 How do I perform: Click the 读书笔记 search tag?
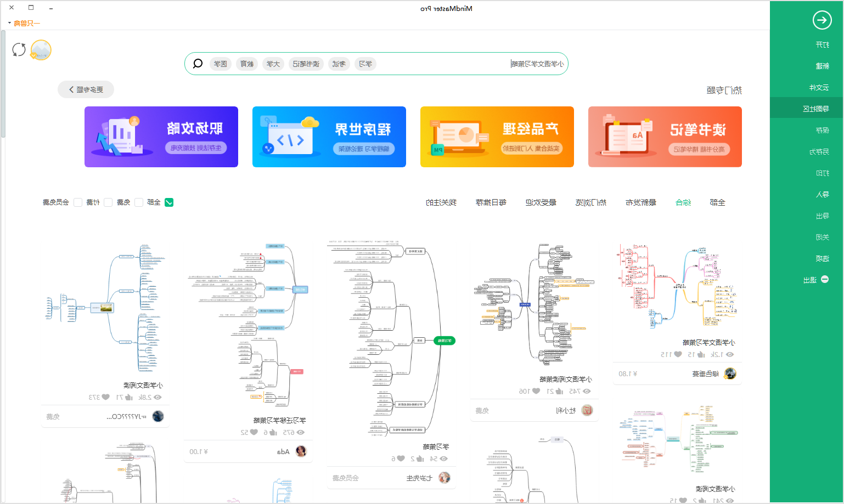(306, 64)
